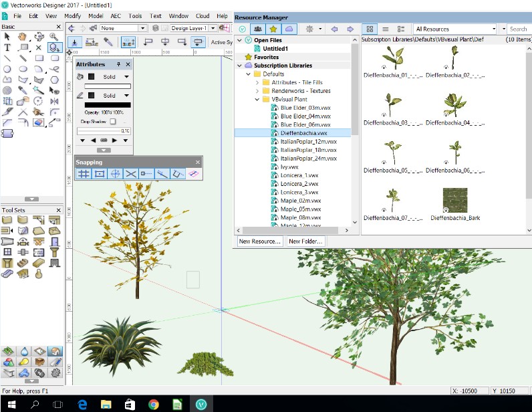Screen dimensions: 532x412
Task: Select the Rectangle tool
Action: point(39,58)
